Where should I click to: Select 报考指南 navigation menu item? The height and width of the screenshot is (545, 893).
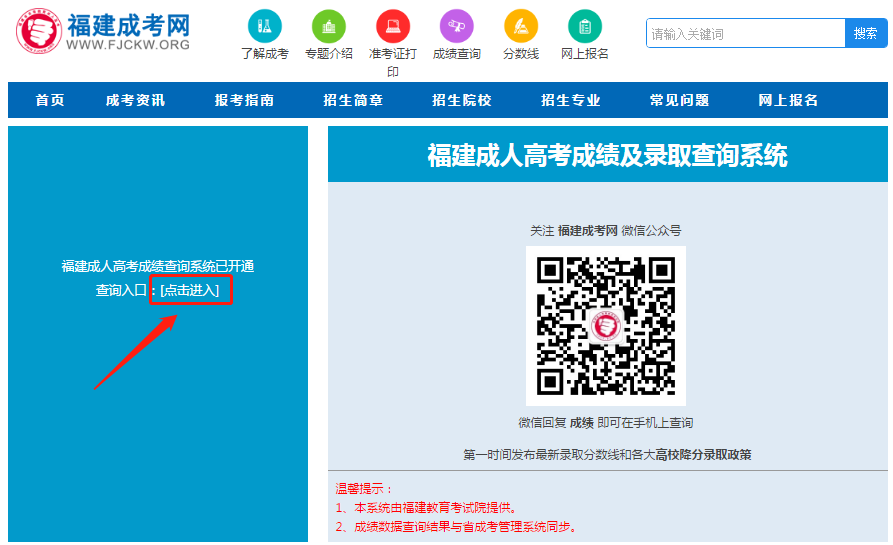(245, 100)
